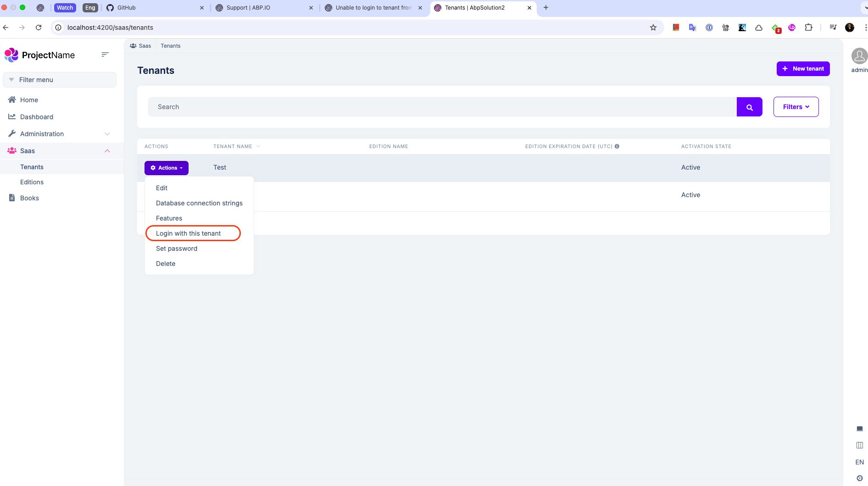Screen dimensions: 868x486
Task: Open the browser Extensions puzzle icon
Action: (808, 28)
